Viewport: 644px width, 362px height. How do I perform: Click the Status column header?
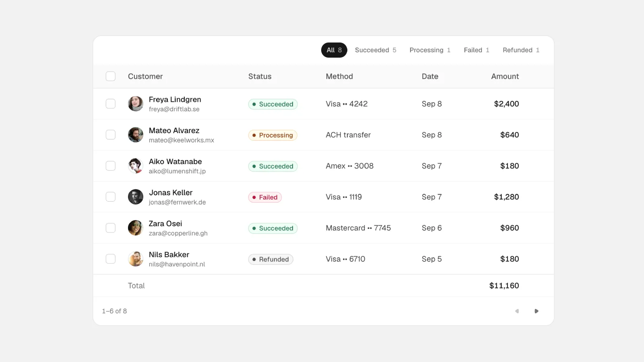260,76
